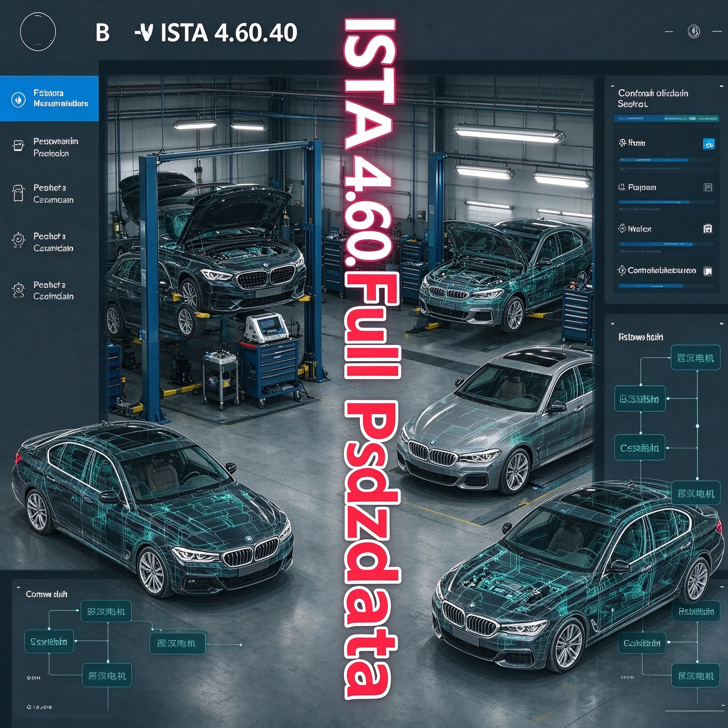
Task: Click the progress bar under Comohalufiectureo
Action: click(x=666, y=286)
